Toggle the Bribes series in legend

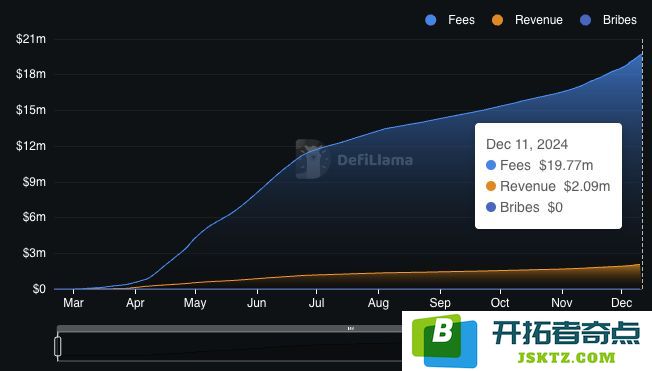point(608,20)
